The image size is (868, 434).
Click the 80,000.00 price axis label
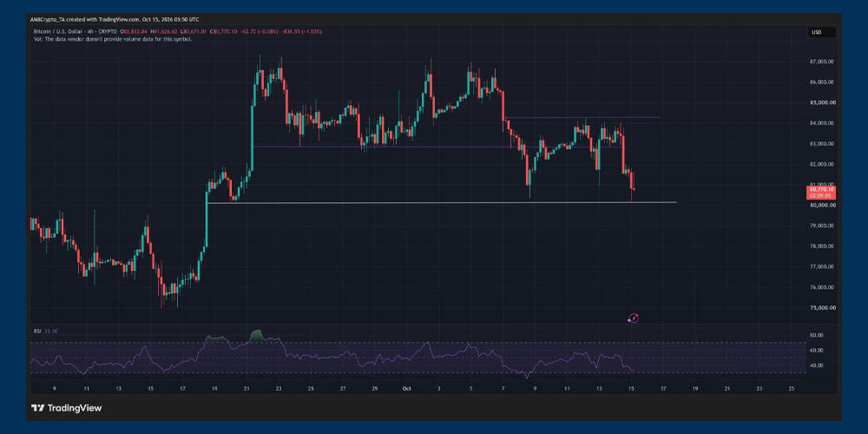(821, 206)
